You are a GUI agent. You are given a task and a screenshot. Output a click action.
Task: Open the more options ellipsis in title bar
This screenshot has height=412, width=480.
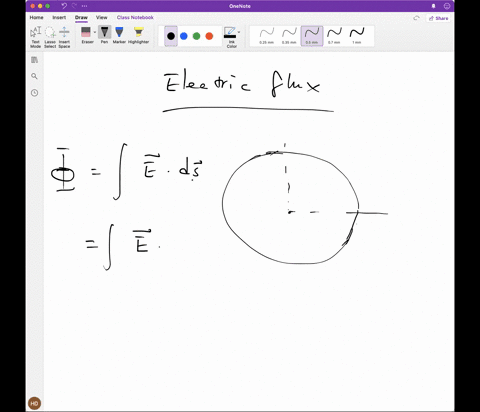(x=84, y=6)
